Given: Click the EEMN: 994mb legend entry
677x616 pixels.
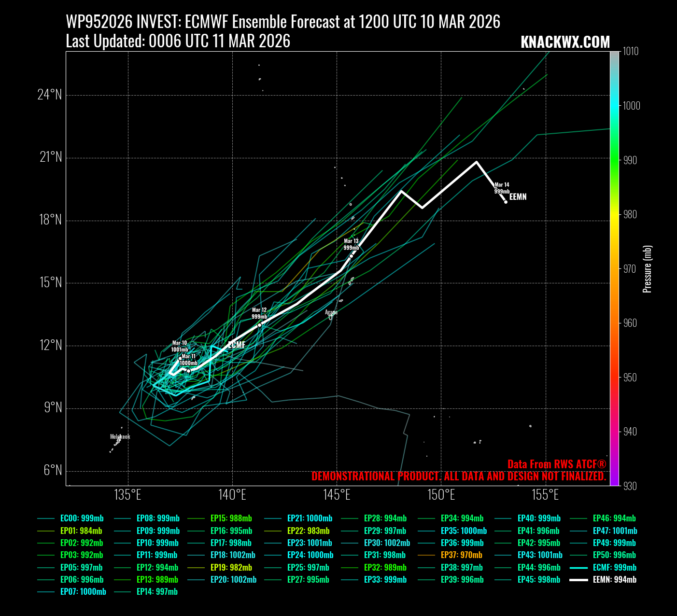Looking at the screenshot, I should click(x=614, y=580).
